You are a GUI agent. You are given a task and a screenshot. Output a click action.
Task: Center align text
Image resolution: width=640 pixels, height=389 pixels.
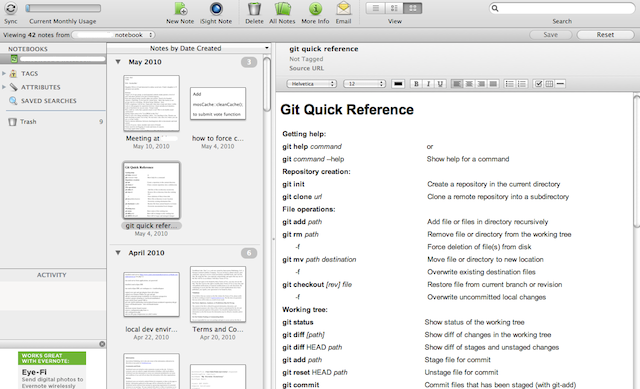469,84
